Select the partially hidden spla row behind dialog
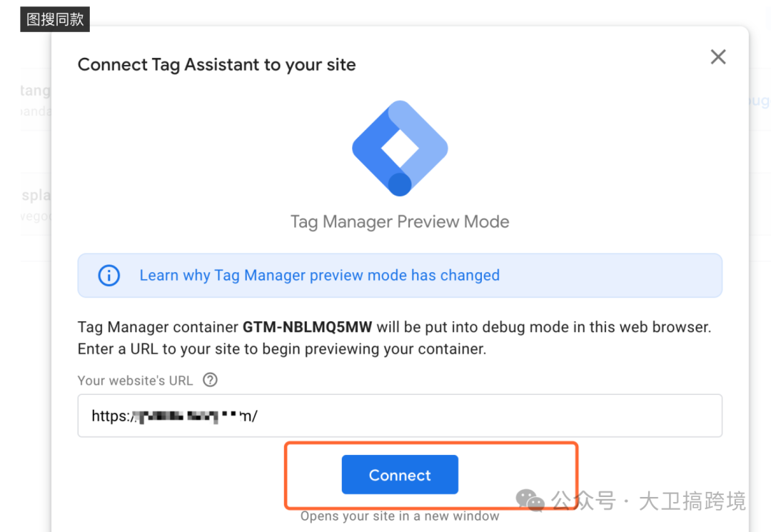Viewport: 771px width, 532px height. tap(36, 204)
